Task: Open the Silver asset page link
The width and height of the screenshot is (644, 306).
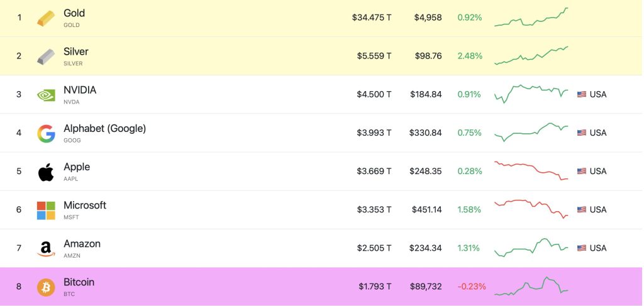Action: click(76, 52)
